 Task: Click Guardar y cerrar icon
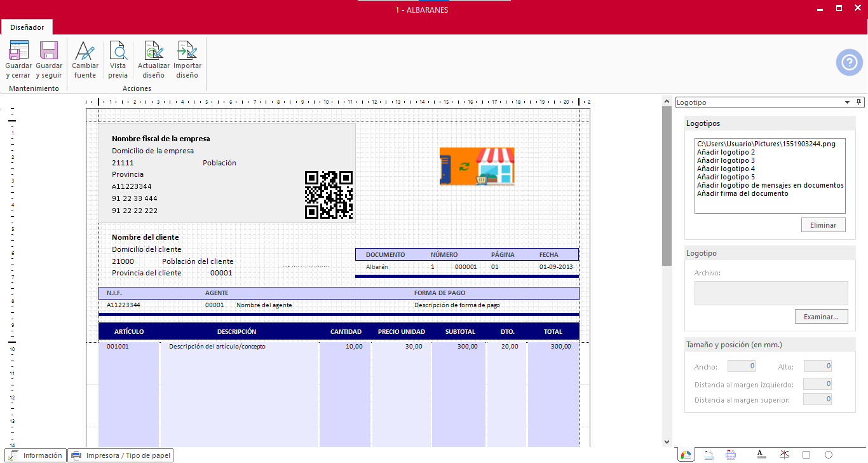(x=18, y=50)
